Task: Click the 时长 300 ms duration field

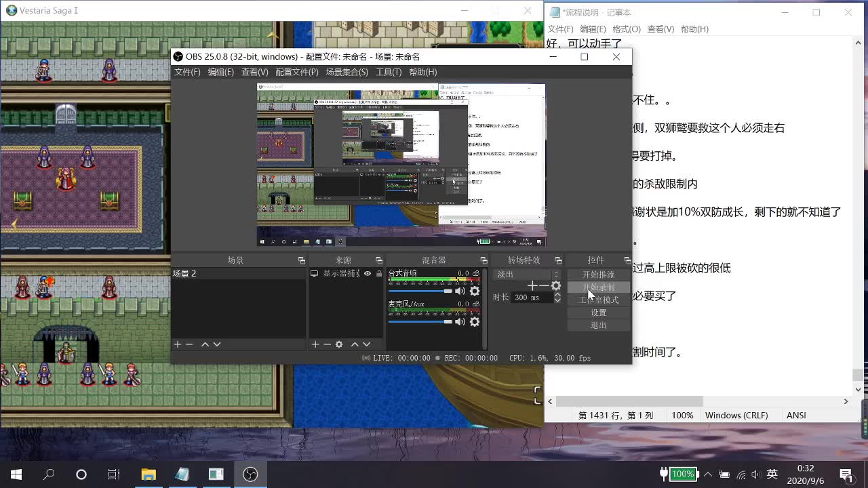Action: 532,297
